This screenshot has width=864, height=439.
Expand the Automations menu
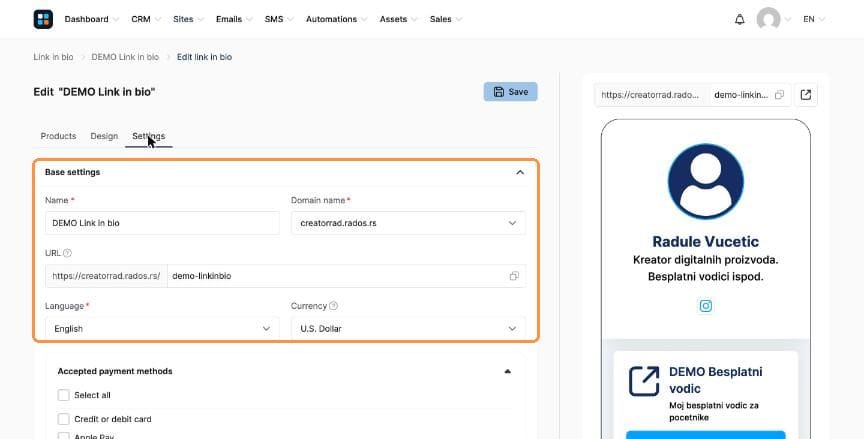pos(337,19)
